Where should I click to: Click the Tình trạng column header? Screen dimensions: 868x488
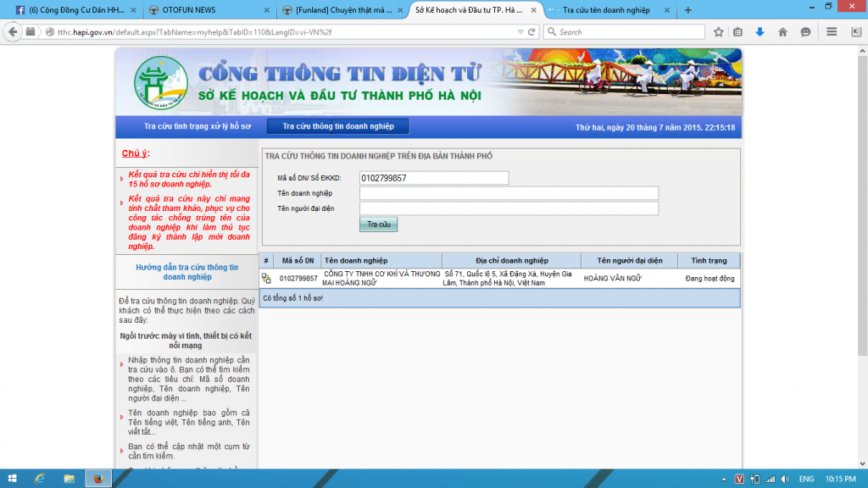tap(709, 261)
